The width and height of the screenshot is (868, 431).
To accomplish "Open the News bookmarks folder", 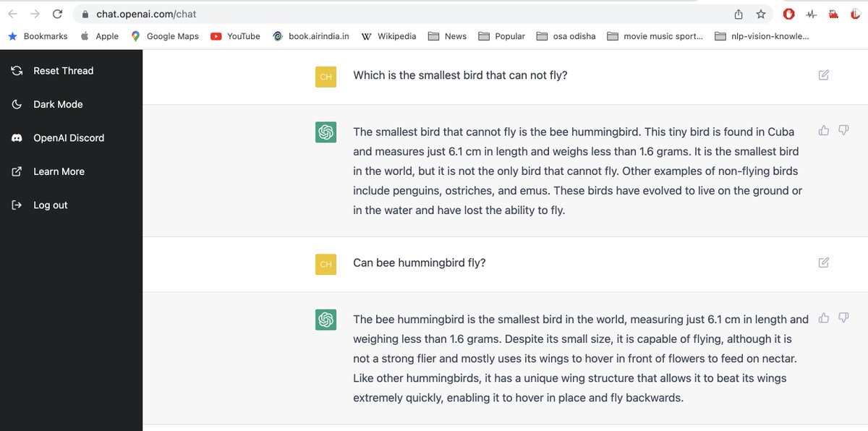I will point(447,36).
